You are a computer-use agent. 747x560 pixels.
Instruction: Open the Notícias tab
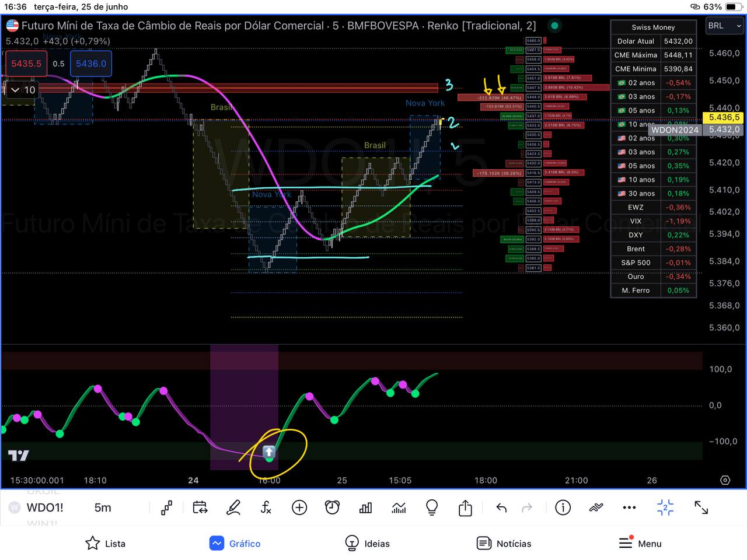pos(504,543)
